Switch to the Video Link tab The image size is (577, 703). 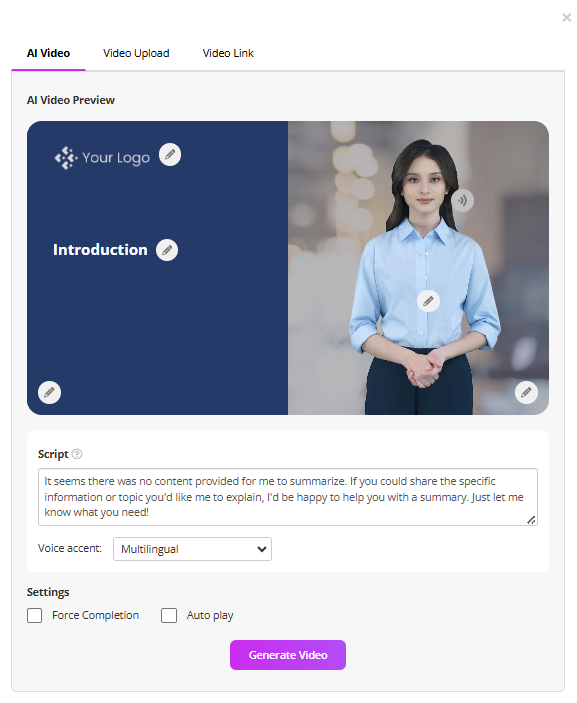228,53
